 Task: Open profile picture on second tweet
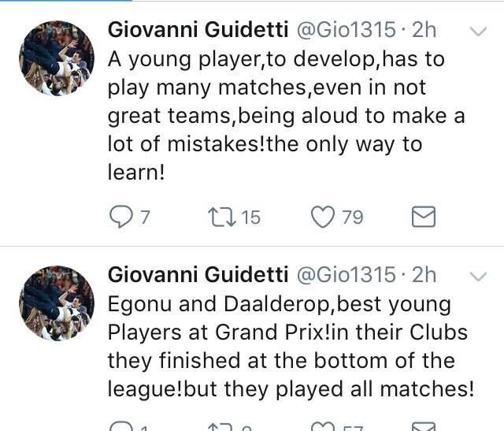click(x=57, y=303)
